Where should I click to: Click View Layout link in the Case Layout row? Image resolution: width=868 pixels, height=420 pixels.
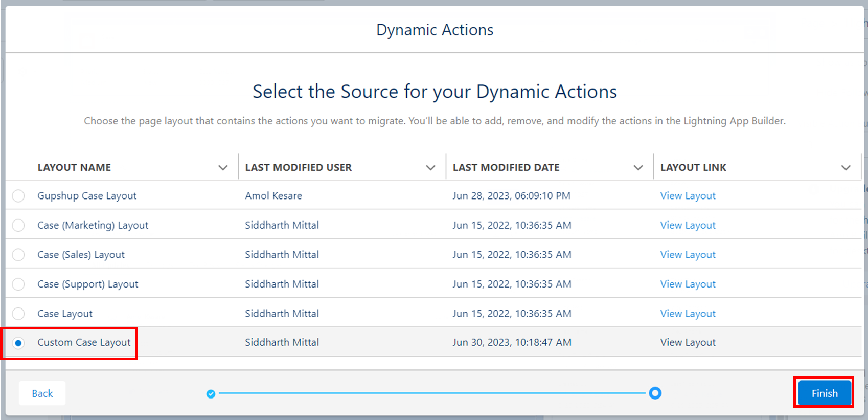[x=688, y=314]
